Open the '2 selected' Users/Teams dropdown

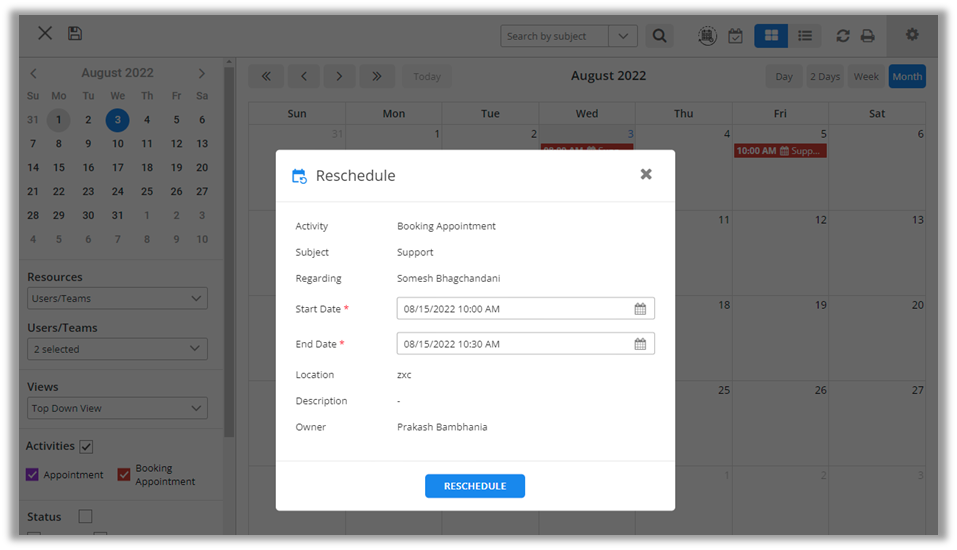click(x=117, y=349)
